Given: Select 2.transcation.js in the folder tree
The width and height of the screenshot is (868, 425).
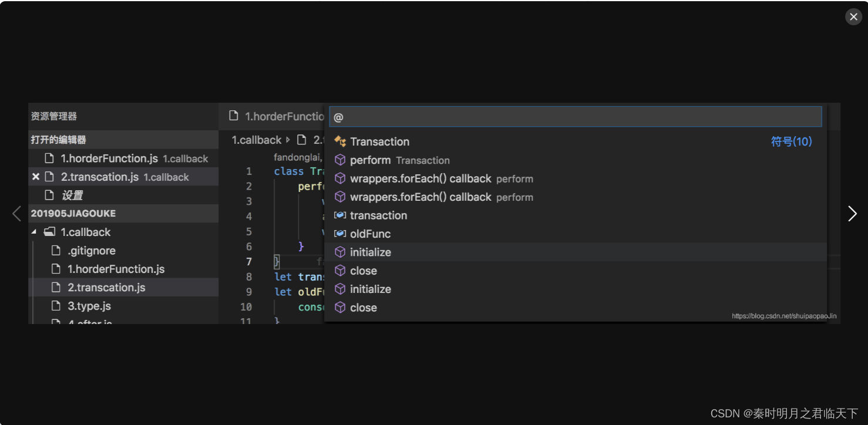Looking at the screenshot, I should pyautogui.click(x=123, y=288).
